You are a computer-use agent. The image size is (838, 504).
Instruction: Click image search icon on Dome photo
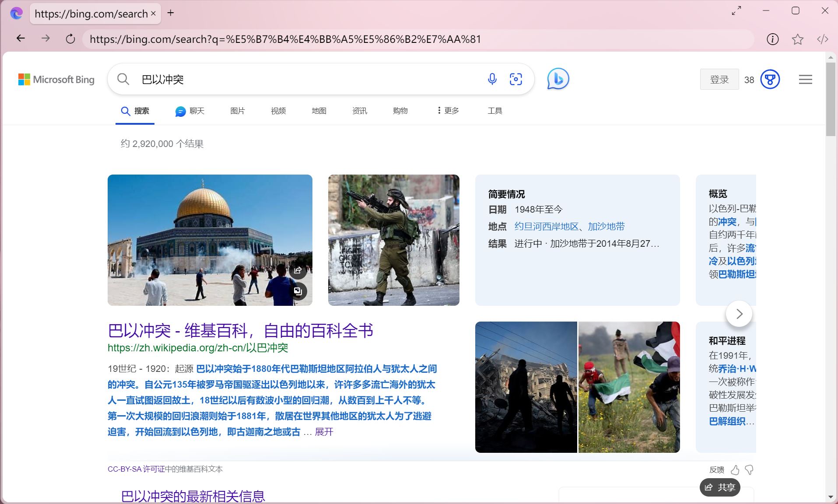(x=298, y=291)
